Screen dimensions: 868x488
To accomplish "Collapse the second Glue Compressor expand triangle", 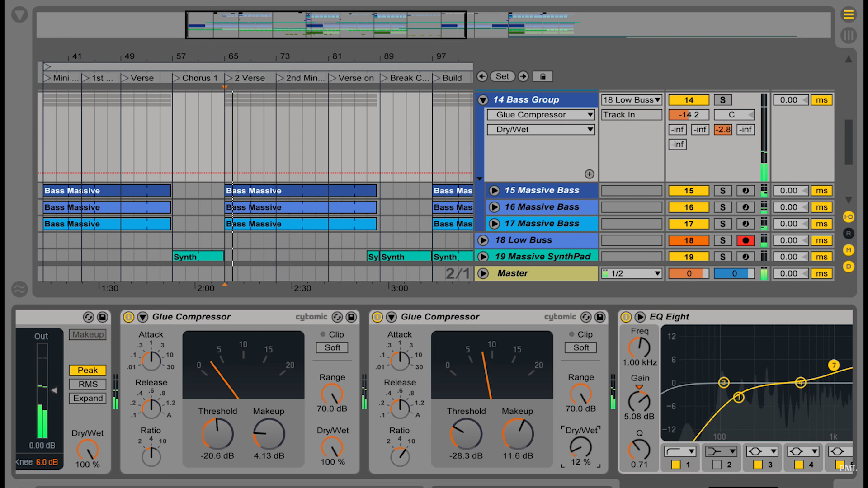I will (392, 317).
